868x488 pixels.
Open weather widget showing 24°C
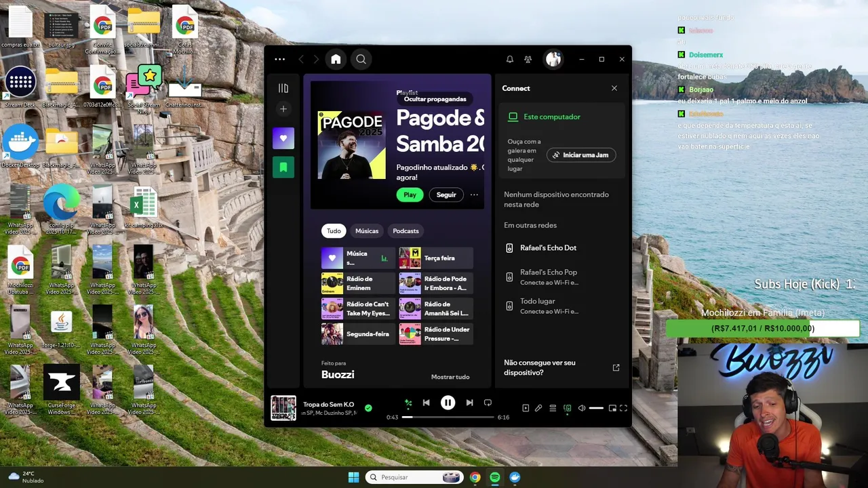[x=26, y=477]
